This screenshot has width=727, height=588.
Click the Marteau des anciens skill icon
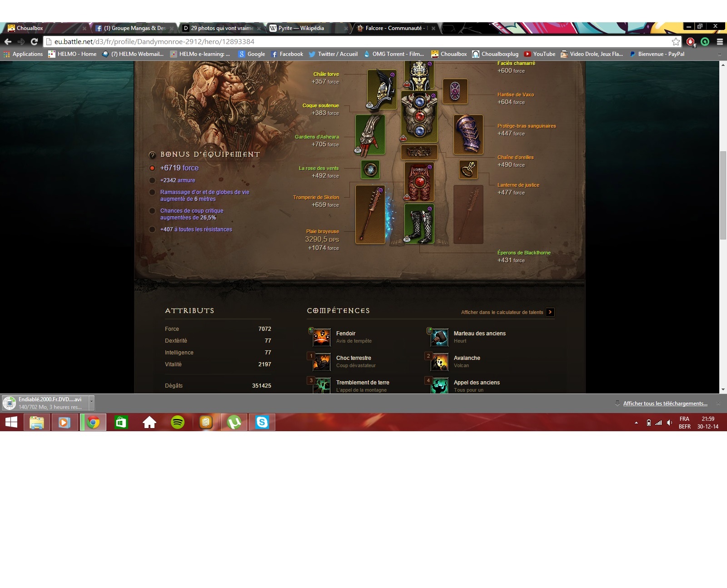[x=439, y=337]
